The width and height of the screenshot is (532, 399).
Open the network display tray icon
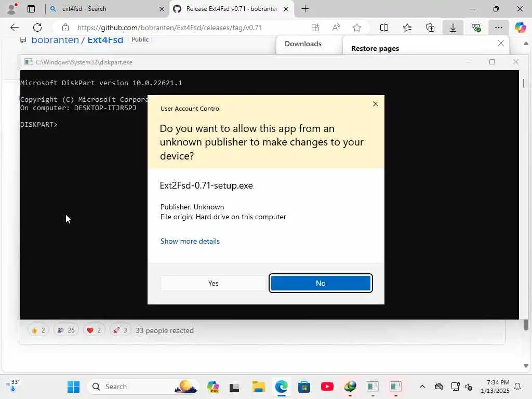(x=455, y=387)
